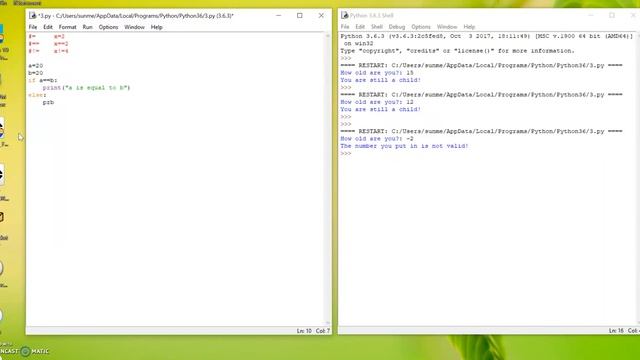The width and height of the screenshot is (640, 360).
Task: Open Edit menu in Python Shell
Action: tap(360, 27)
